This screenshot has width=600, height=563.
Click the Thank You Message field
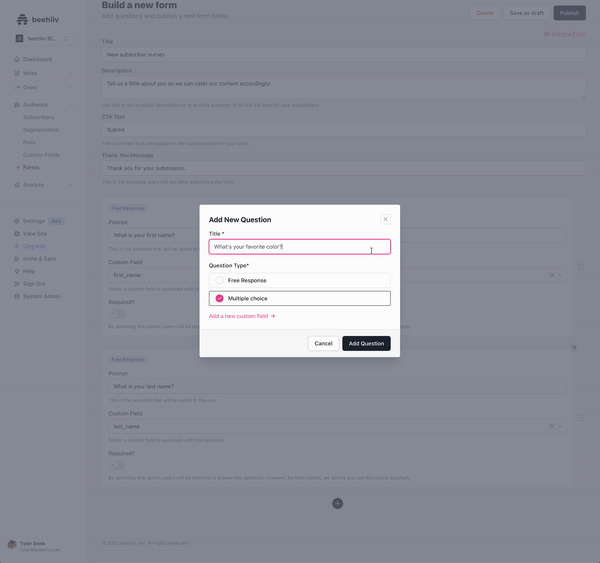click(x=344, y=168)
